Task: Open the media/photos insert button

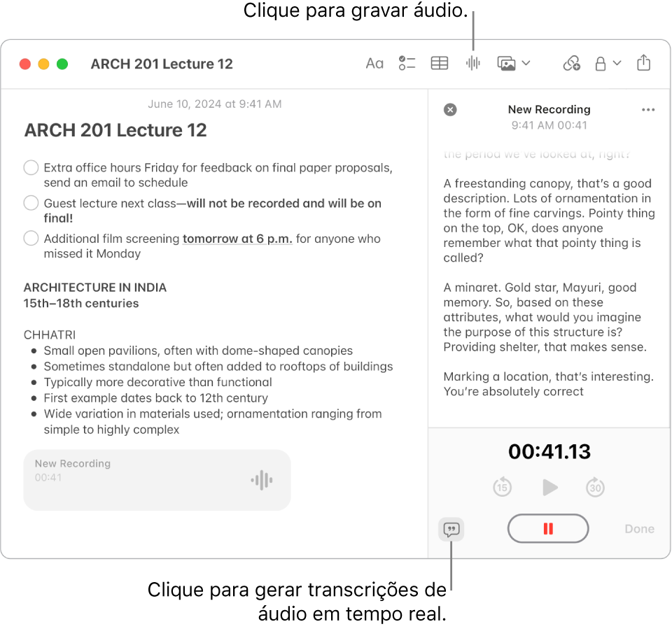Action: point(506,64)
